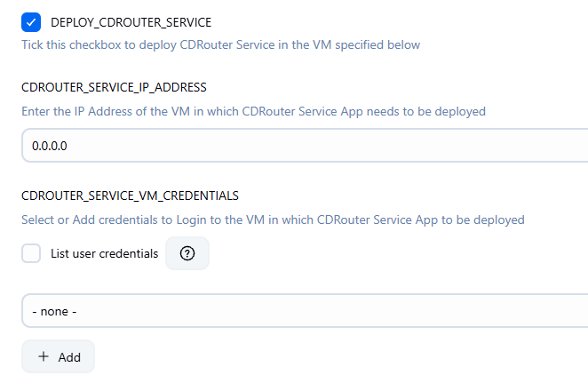Untick the DEPLOY_CDROUTER_SERVICE checkbox
This screenshot has width=588, height=383.
tap(31, 22)
